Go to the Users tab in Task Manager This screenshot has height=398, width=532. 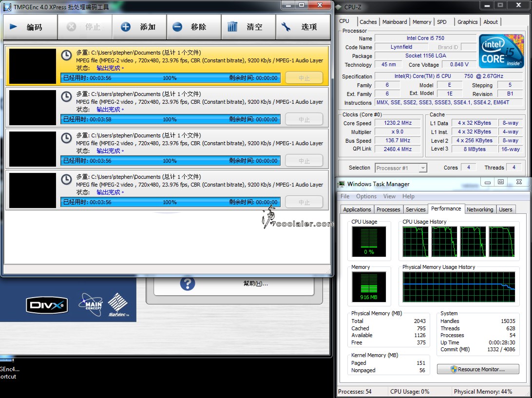(506, 209)
